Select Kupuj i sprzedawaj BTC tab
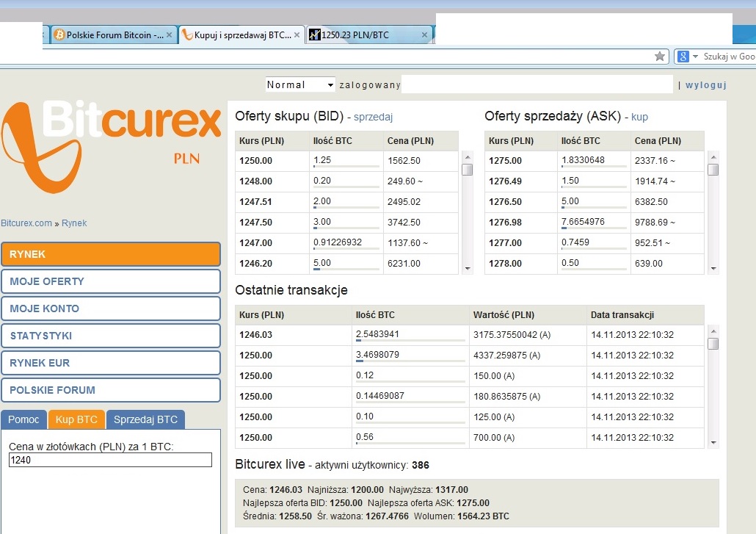Screen dimensions: 756x534 [242, 35]
